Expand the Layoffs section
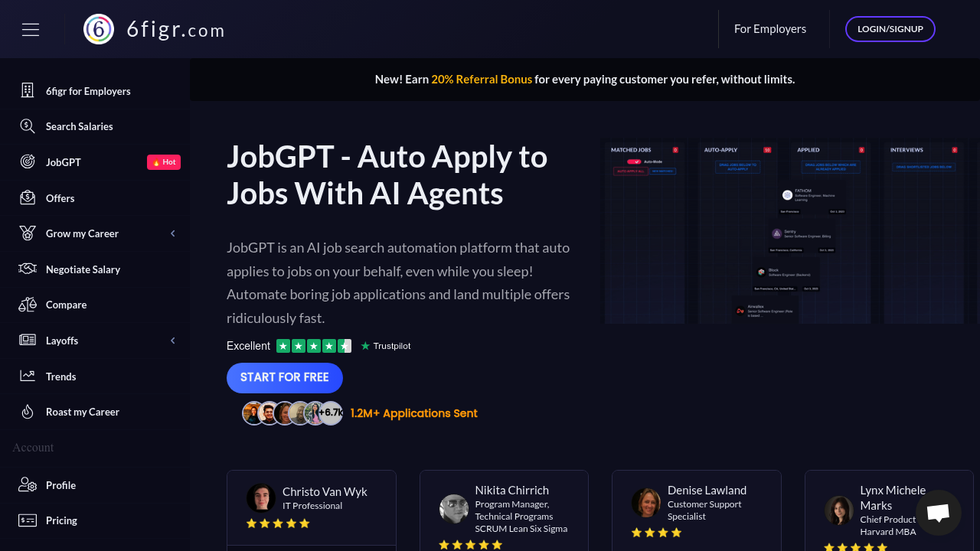This screenshot has height=551, width=980. 173,340
